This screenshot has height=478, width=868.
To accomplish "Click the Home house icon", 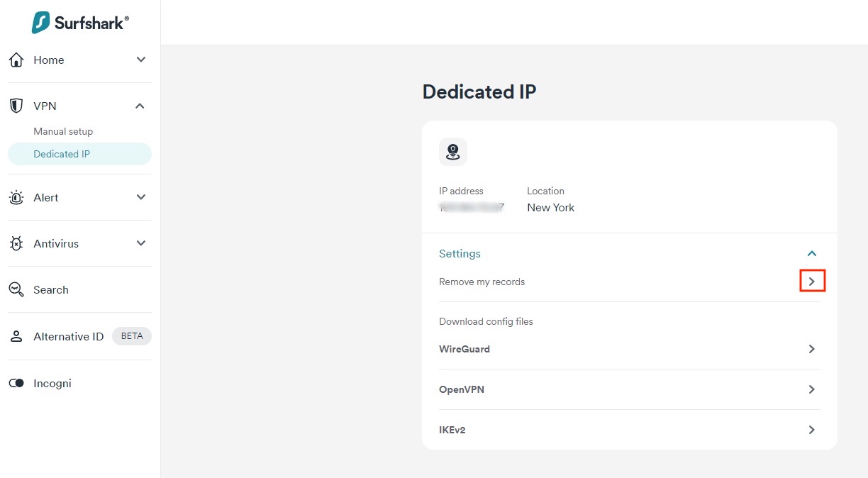I will 16,60.
